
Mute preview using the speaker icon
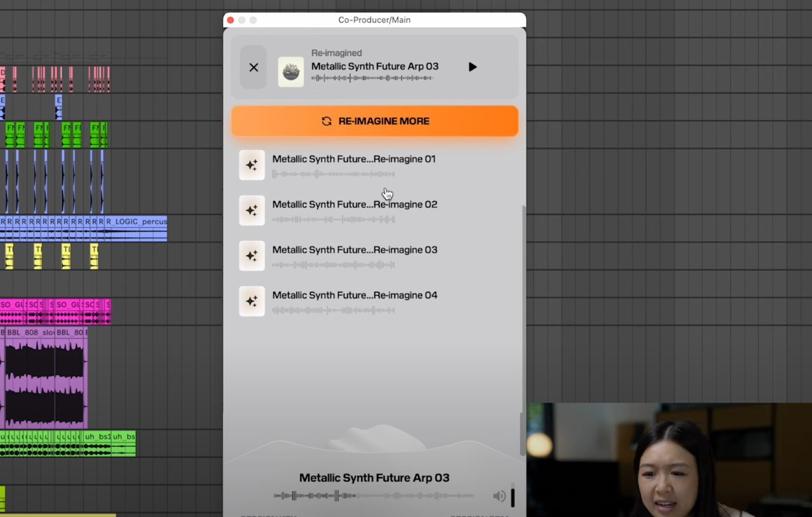click(499, 496)
